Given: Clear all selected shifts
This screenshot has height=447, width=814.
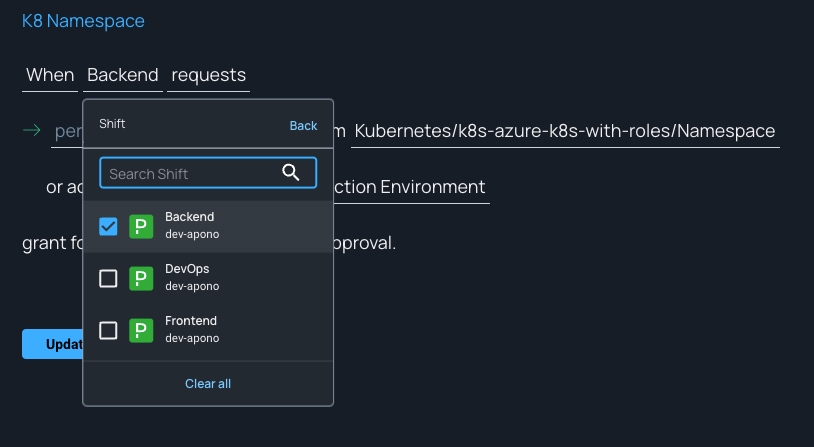Looking at the screenshot, I should (208, 383).
